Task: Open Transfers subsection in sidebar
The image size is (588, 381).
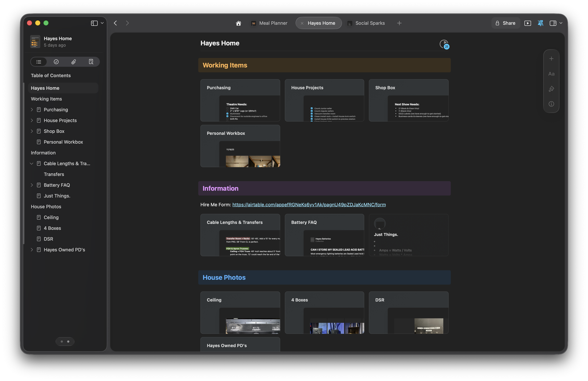Action: [54, 174]
